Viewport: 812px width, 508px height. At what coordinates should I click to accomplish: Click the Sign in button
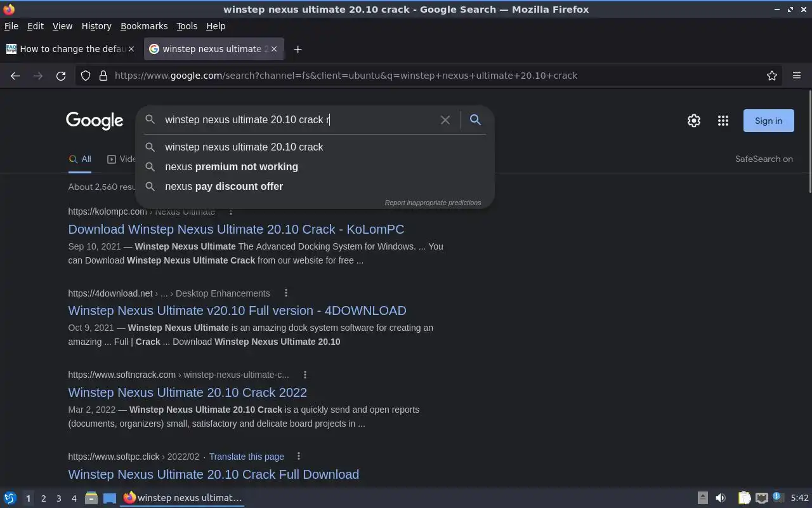(x=768, y=121)
